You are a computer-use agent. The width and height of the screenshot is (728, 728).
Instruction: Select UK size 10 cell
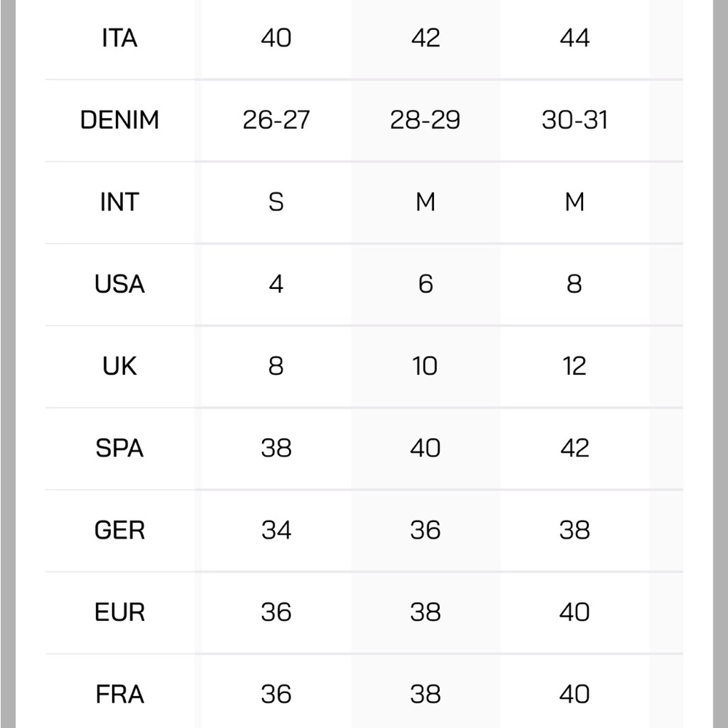[425, 366]
